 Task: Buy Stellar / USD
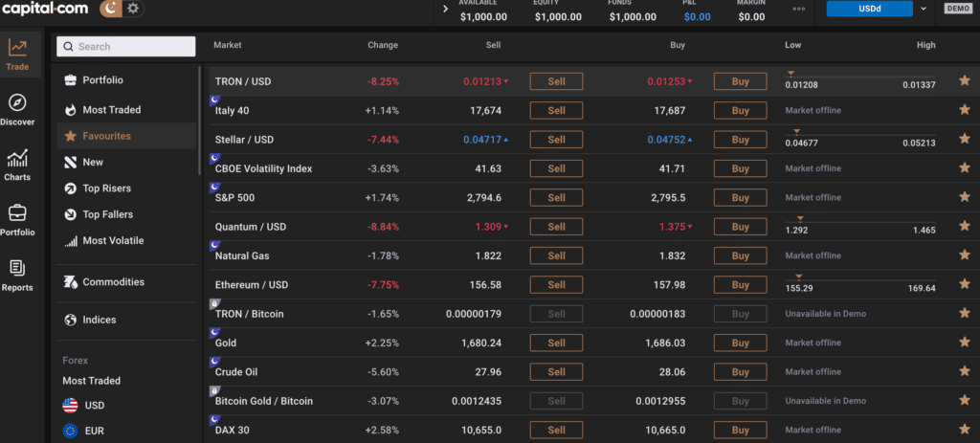pyautogui.click(x=740, y=140)
